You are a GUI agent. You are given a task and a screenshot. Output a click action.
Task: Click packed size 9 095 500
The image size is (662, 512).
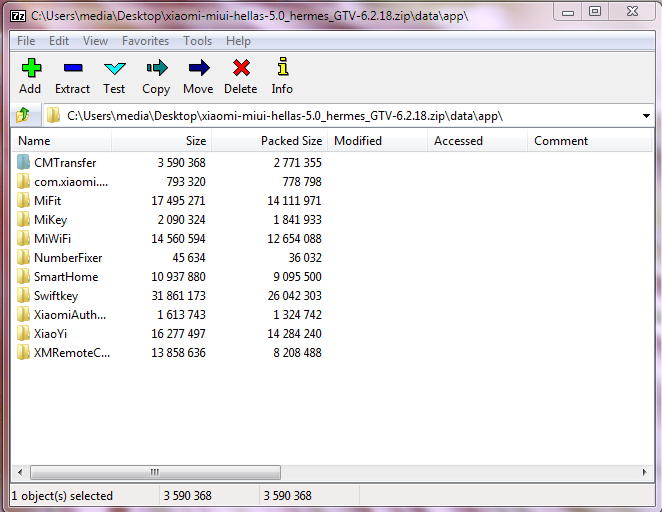[297, 276]
